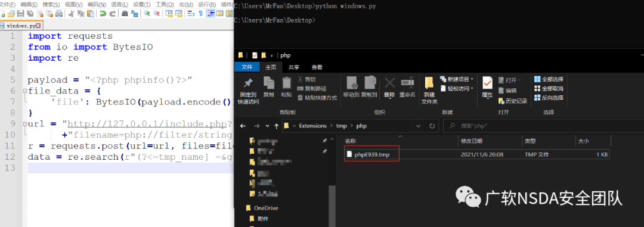Open the quick access toolbar customize arrow
Screen dimensions: 644x227
pyautogui.click(x=271, y=55)
